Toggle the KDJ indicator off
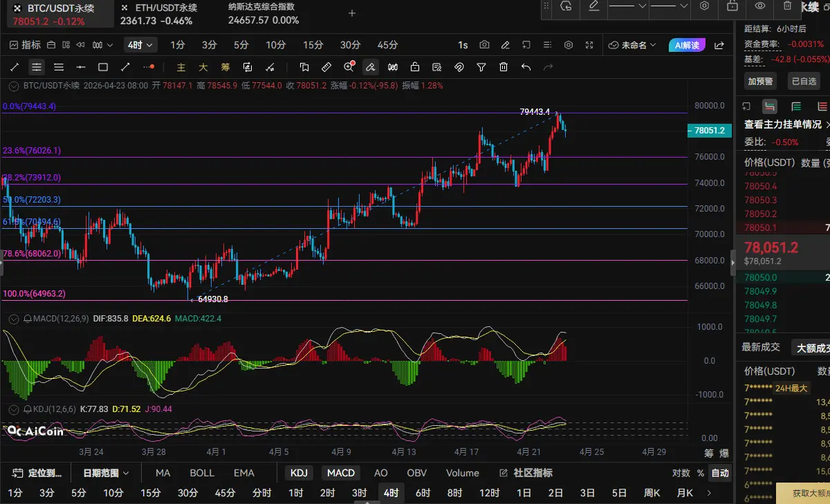The height and width of the screenshot is (504, 830). (299, 473)
